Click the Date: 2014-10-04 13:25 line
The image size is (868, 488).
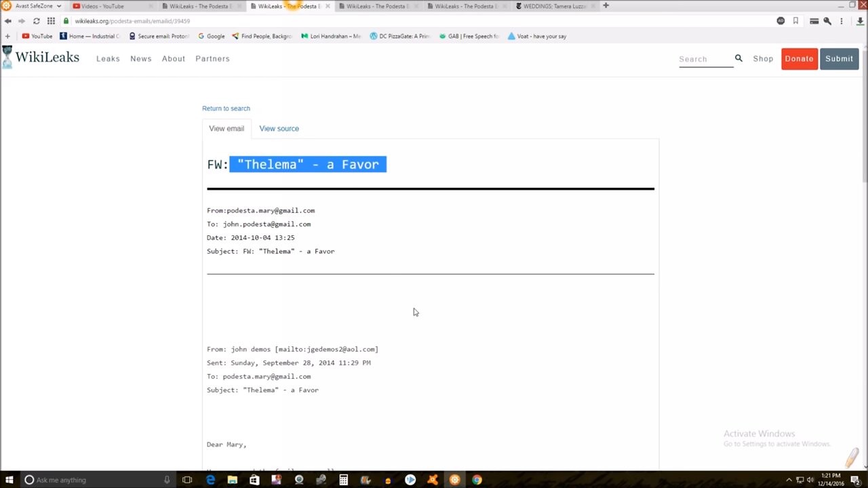pyautogui.click(x=250, y=237)
